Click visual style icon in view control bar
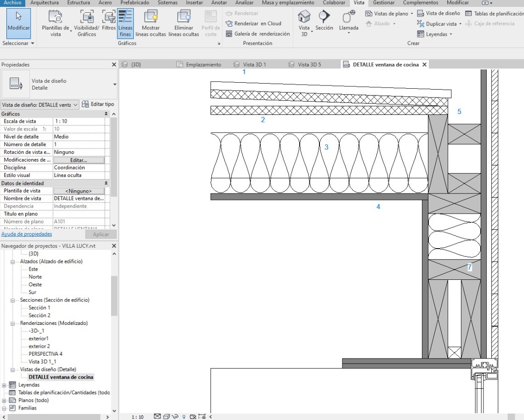The image size is (524, 420). 166,417
